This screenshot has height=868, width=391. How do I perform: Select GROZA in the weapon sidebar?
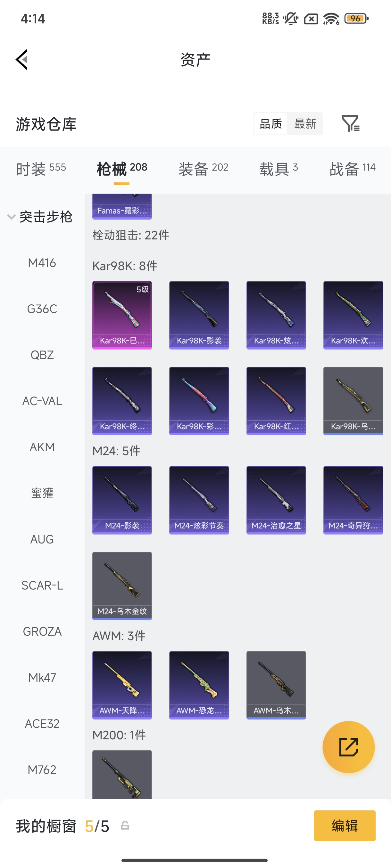[x=42, y=631]
